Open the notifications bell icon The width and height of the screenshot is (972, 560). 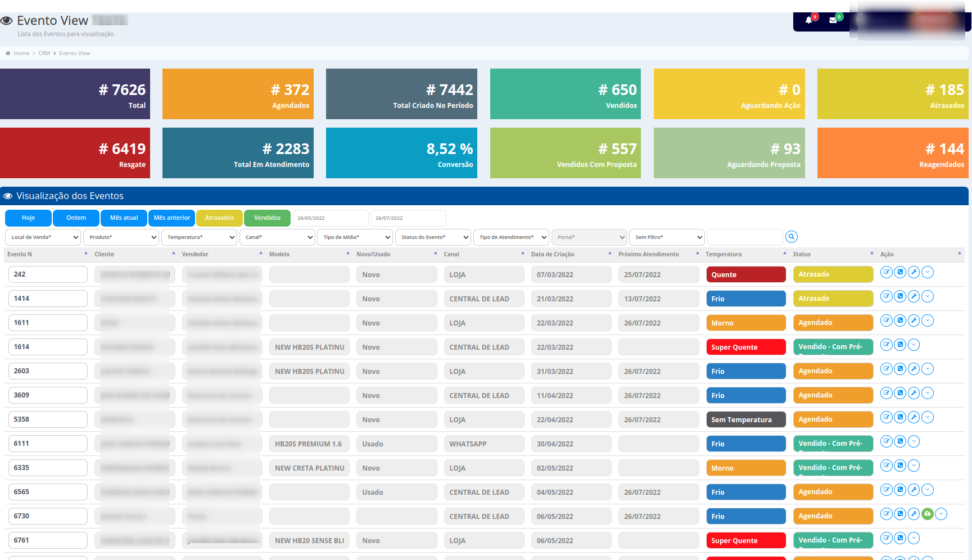(808, 20)
